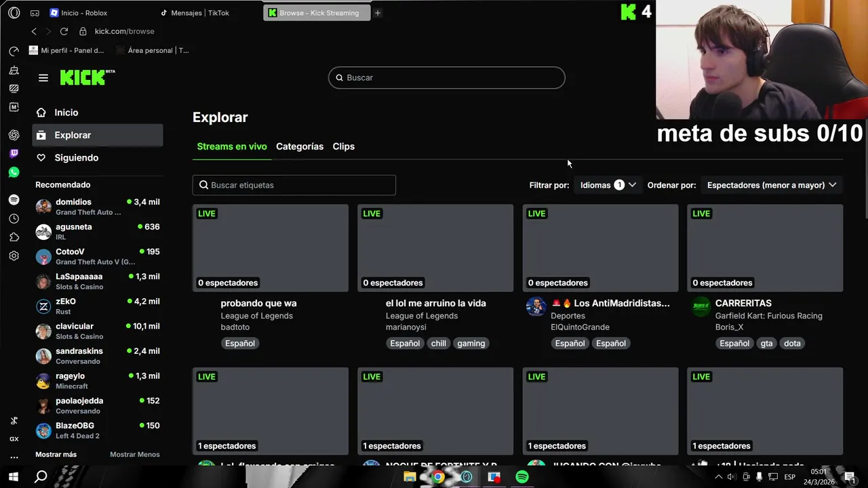Click ESP language indicator in taskbar
868x488 pixels.
[x=789, y=476]
